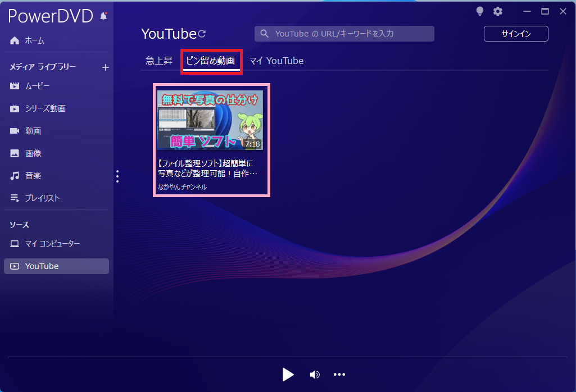Click the search magnifier icon
Screen dimensions: 576x392
pyautogui.click(x=264, y=34)
